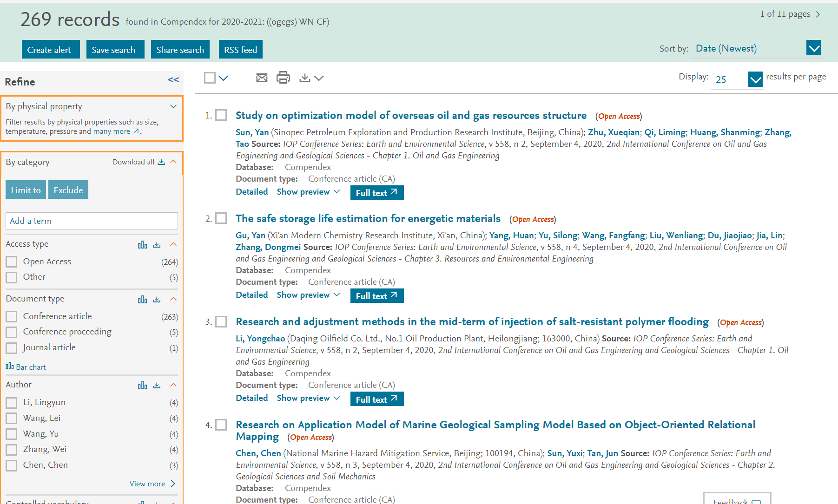838x504 pixels.
Task: Check the Open Access filter
Action: click(x=12, y=262)
